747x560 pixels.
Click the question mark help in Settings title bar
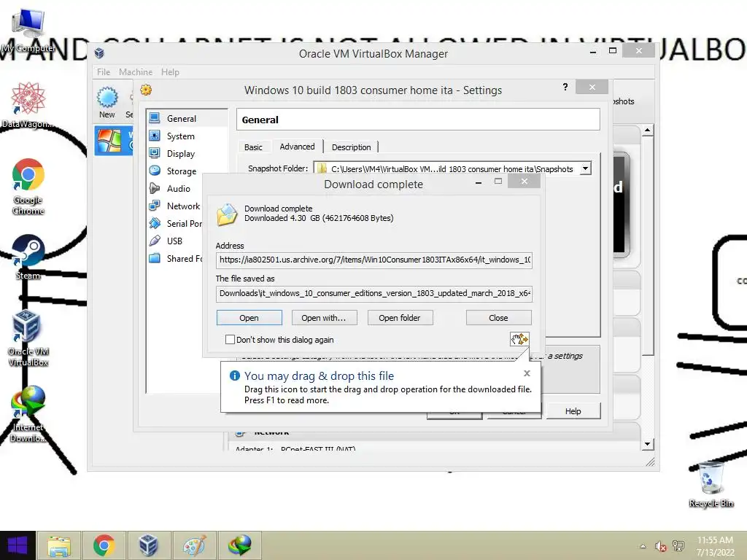point(565,87)
